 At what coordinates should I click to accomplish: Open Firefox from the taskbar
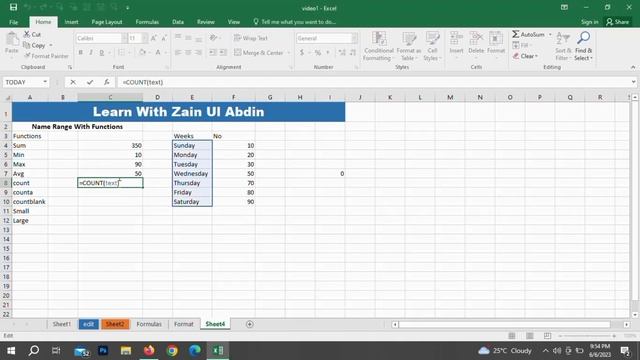click(x=149, y=350)
